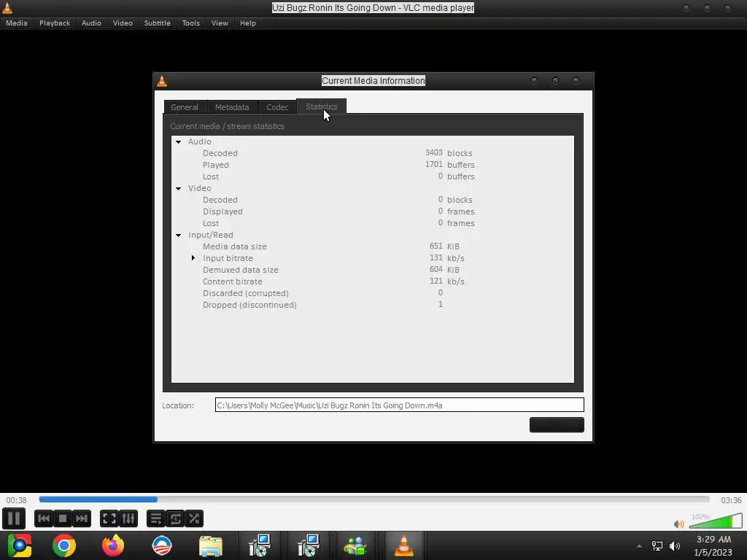This screenshot has height=560, width=747.
Task: Switch to the Codec tab
Action: (277, 107)
